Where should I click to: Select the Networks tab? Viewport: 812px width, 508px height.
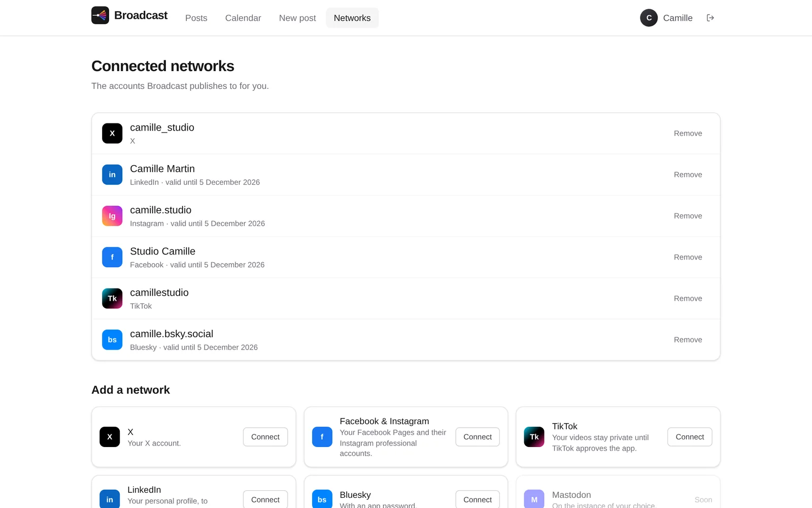(352, 18)
